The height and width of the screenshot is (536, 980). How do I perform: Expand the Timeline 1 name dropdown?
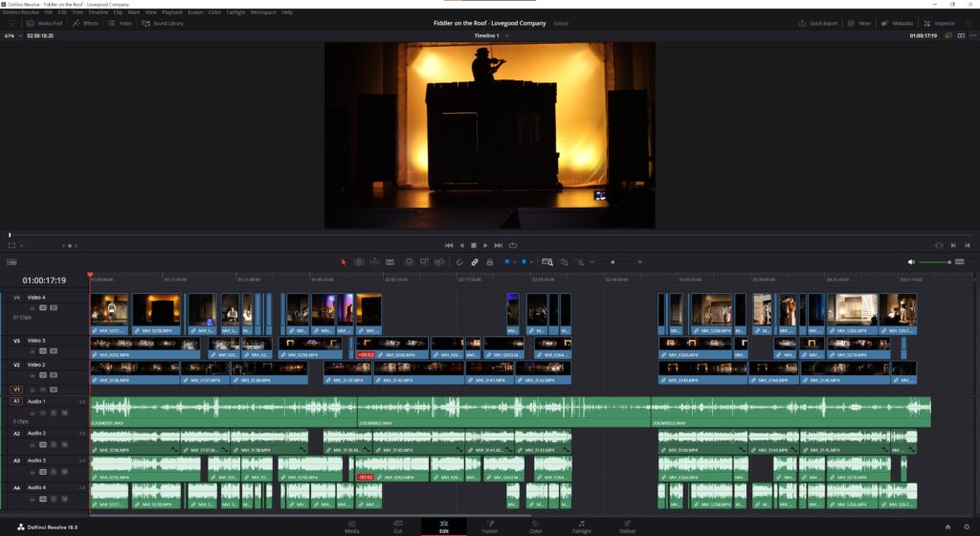coord(507,35)
